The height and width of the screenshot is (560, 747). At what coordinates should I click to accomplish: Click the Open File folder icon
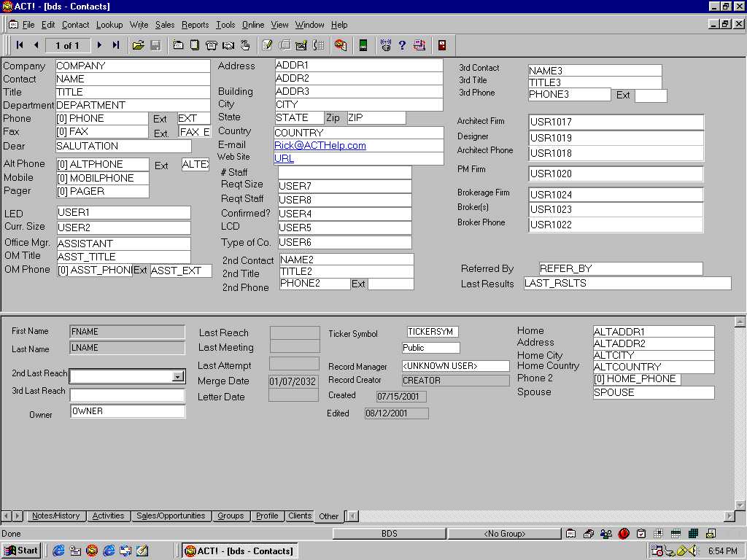(138, 45)
